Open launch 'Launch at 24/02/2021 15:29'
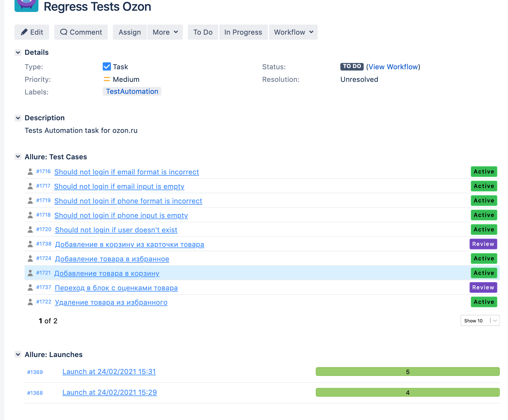Image resolution: width=508 pixels, height=420 pixels. 110,392
